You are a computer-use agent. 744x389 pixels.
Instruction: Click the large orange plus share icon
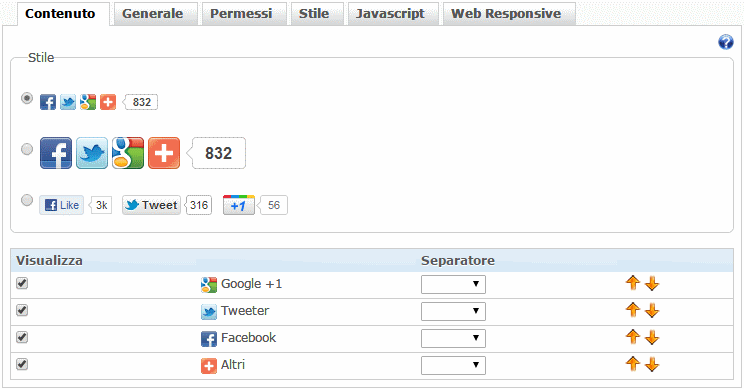[x=164, y=153]
